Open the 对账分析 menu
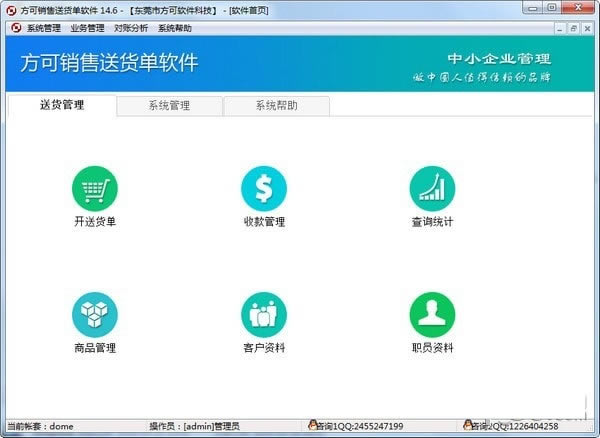This screenshot has height=438, width=600. click(131, 28)
